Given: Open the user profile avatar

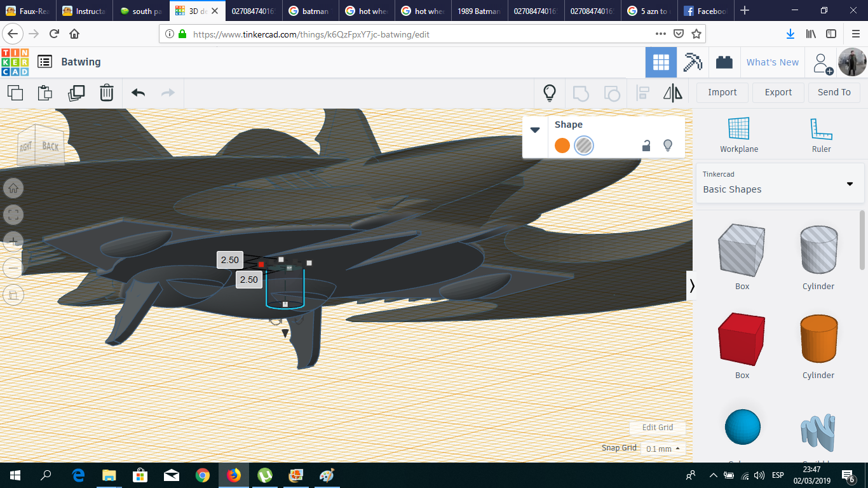Looking at the screenshot, I should pos(851,62).
